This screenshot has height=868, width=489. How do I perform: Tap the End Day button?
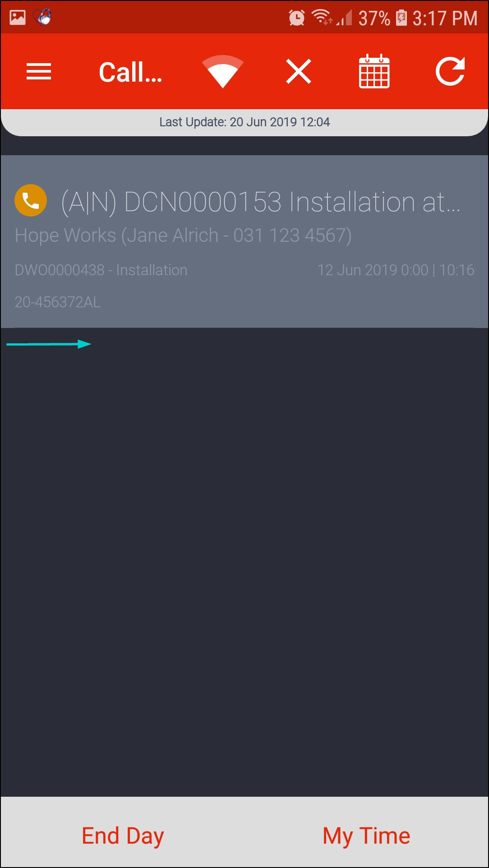point(123,836)
